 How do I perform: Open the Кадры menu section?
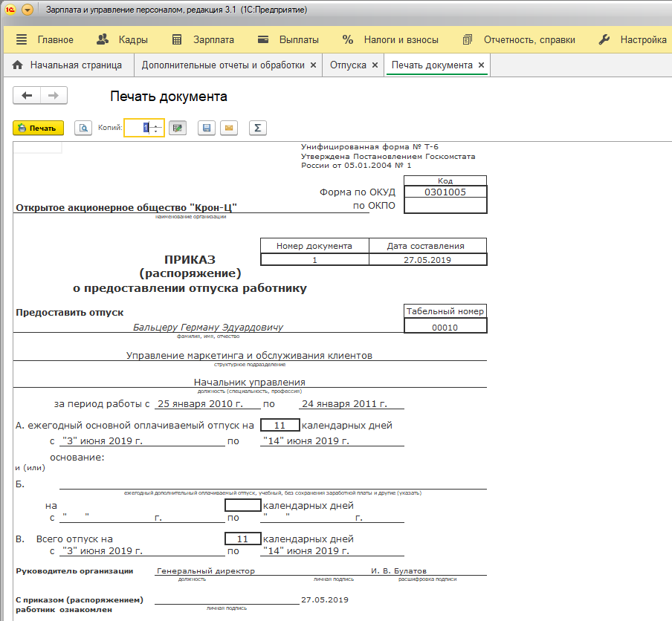point(123,39)
